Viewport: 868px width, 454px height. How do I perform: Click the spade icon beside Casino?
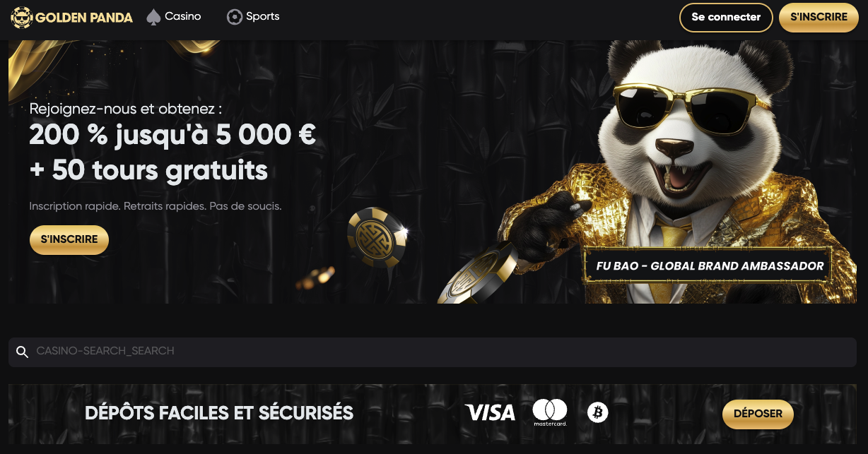tap(153, 17)
